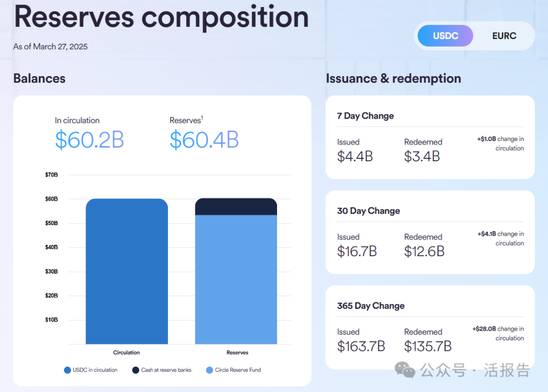Select the dark blue Circulation bar
Image resolution: width=548 pixels, height=392 pixels.
click(127, 271)
